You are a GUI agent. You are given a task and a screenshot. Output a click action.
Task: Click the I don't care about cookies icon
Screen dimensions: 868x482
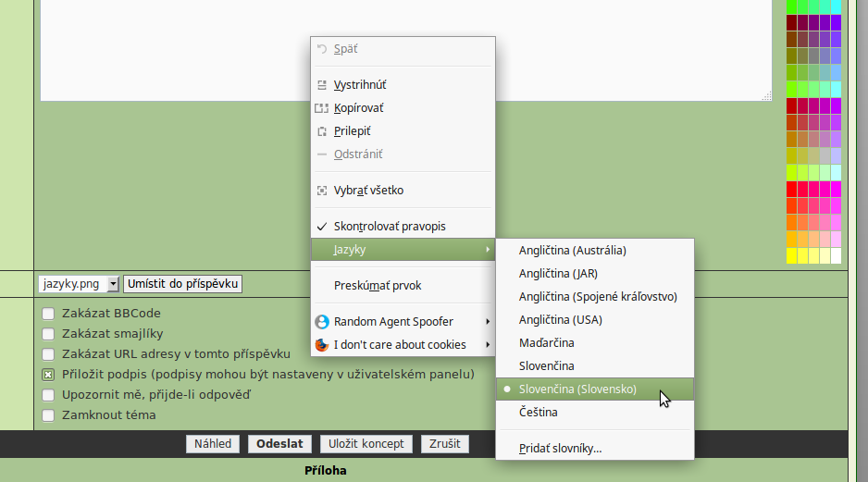point(322,345)
